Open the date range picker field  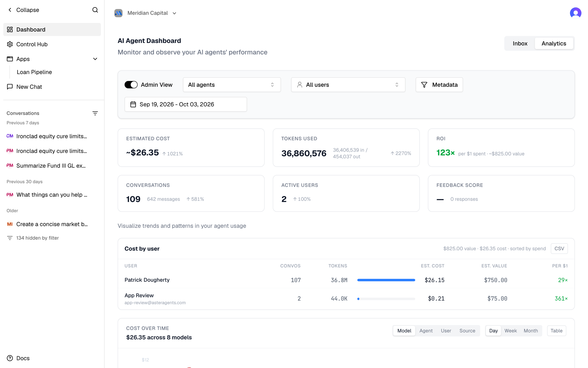click(x=186, y=104)
